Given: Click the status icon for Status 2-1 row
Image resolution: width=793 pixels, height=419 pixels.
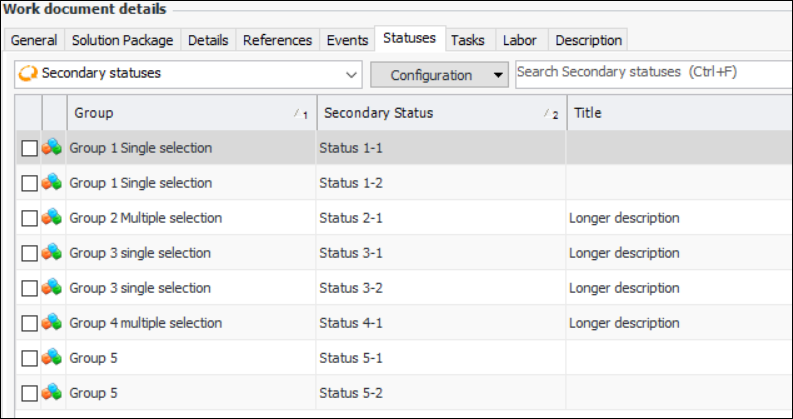Looking at the screenshot, I should click(52, 218).
